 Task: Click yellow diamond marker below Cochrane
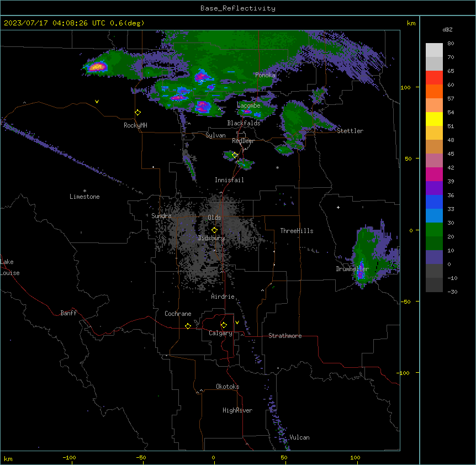tap(188, 326)
